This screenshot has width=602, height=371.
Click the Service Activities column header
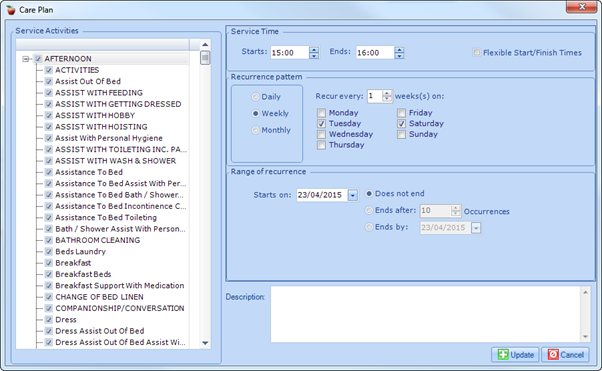(x=102, y=45)
